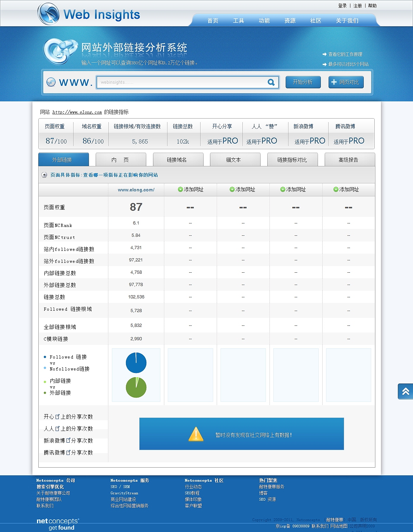Click the arrow icon beside 查看它的工作原理

coord(324,54)
